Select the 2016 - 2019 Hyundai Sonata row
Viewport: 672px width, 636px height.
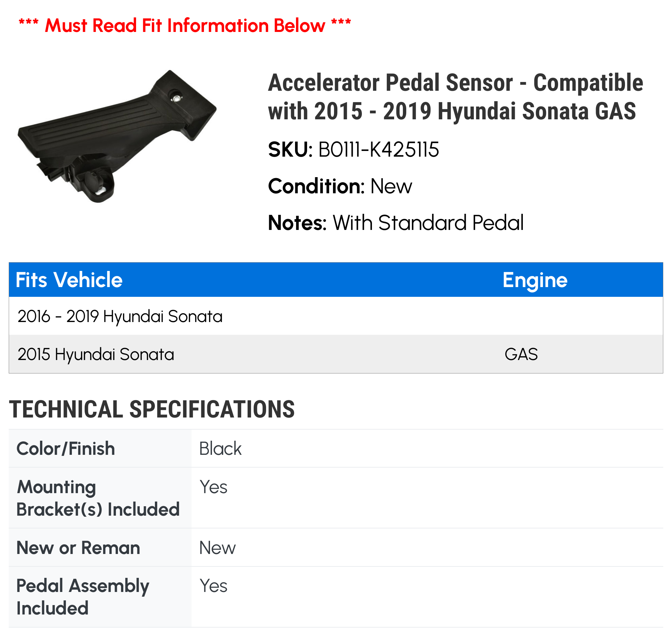pyautogui.click(x=335, y=316)
